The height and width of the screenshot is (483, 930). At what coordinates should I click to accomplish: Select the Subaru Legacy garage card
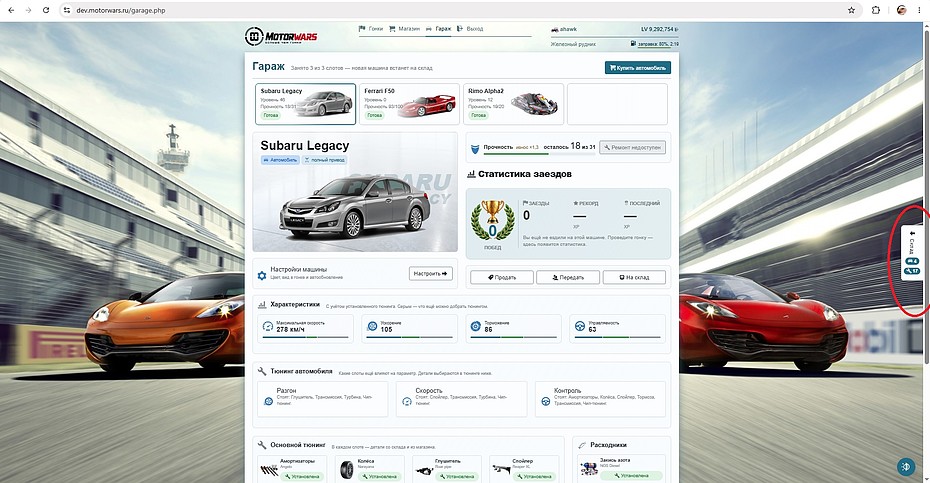pos(305,104)
